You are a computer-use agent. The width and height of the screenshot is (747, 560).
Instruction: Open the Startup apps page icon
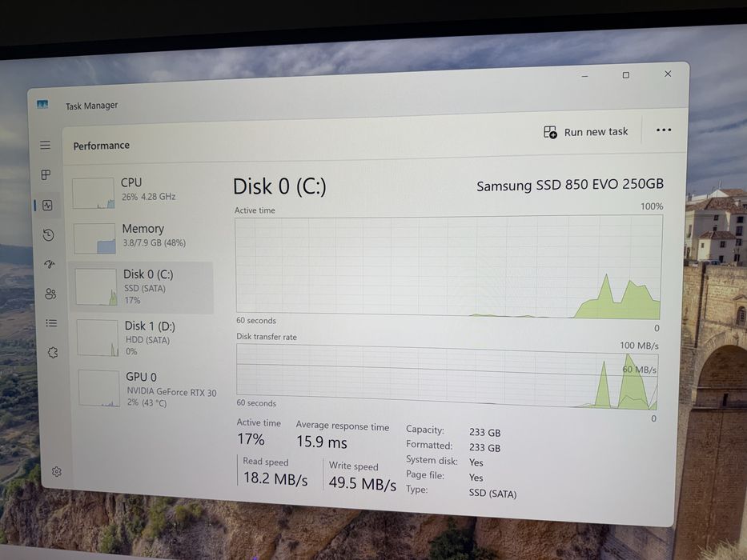[x=50, y=264]
